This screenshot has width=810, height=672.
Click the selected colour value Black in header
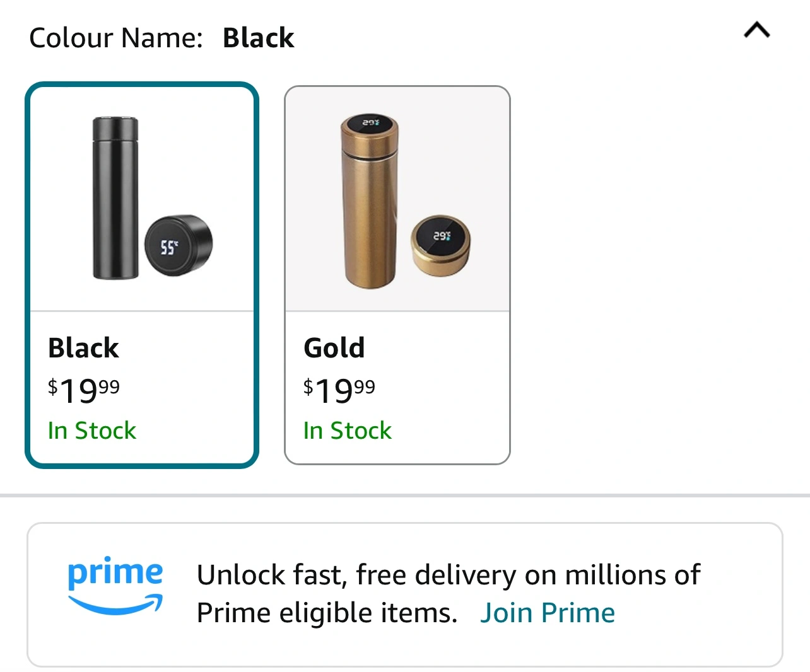coord(259,38)
